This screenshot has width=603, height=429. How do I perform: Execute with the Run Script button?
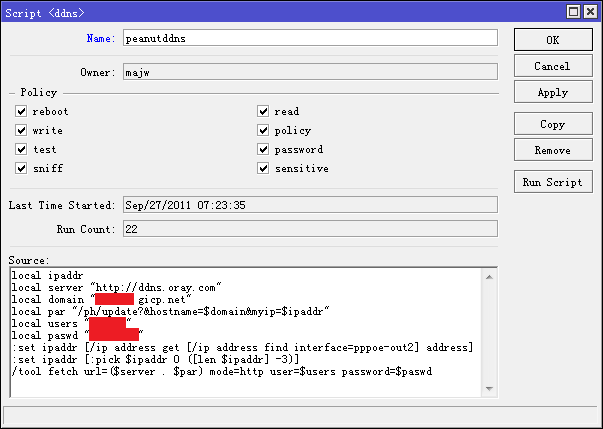coord(552,183)
